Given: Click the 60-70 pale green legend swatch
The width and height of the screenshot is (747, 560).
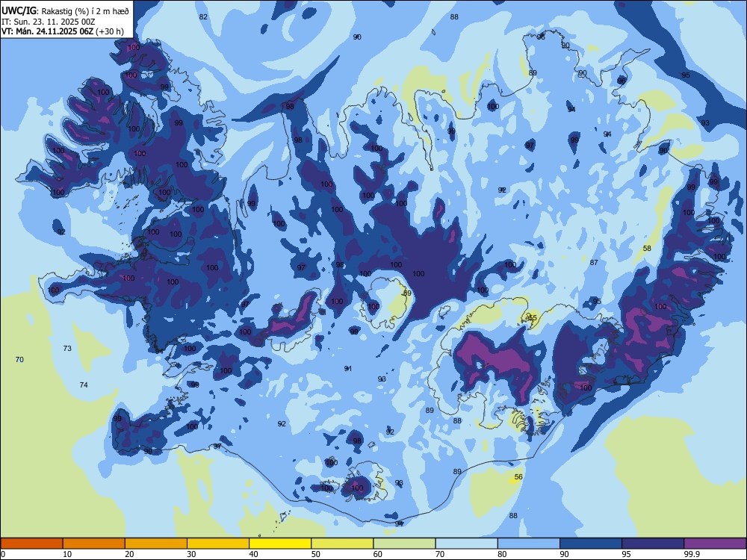Looking at the screenshot, I should [x=404, y=544].
